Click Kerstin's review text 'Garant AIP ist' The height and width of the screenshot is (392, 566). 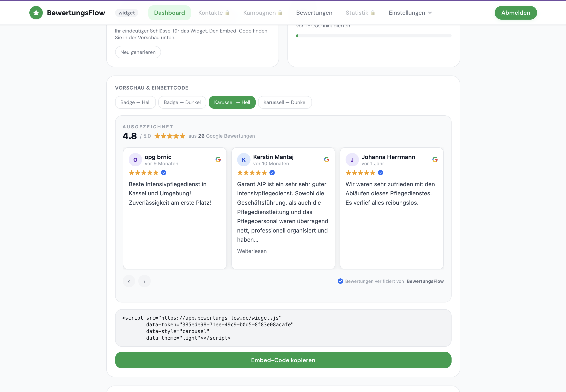pyautogui.click(x=283, y=212)
